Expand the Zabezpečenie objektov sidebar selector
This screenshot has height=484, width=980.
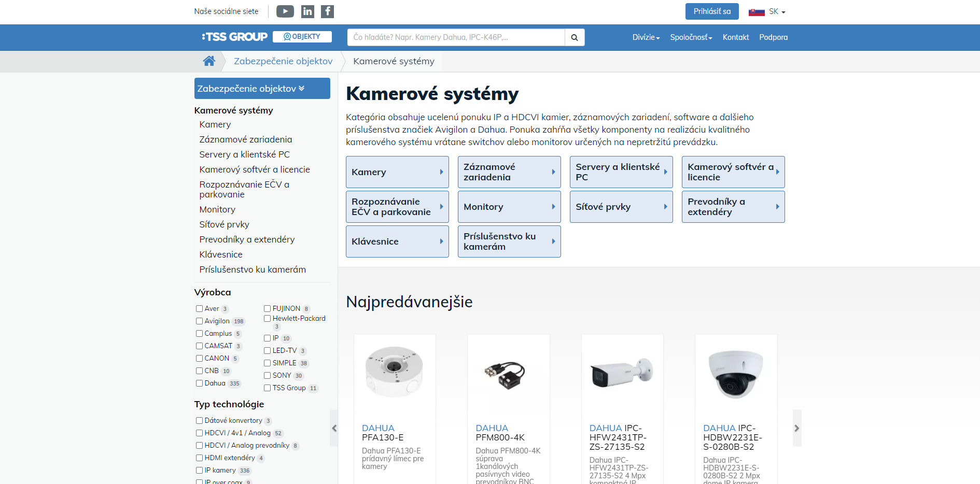(262, 89)
